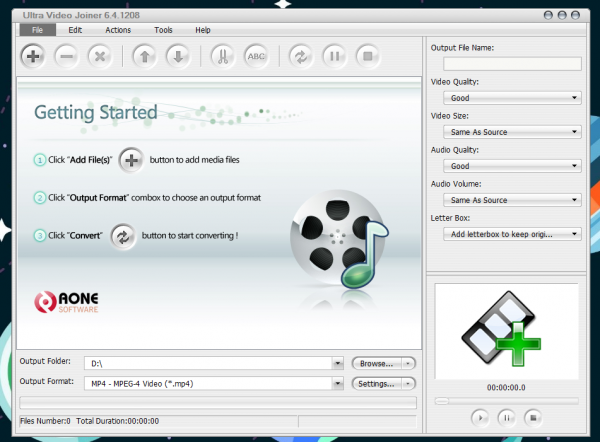This screenshot has height=442, width=600.
Task: Open the Actions menu
Action: [118, 30]
